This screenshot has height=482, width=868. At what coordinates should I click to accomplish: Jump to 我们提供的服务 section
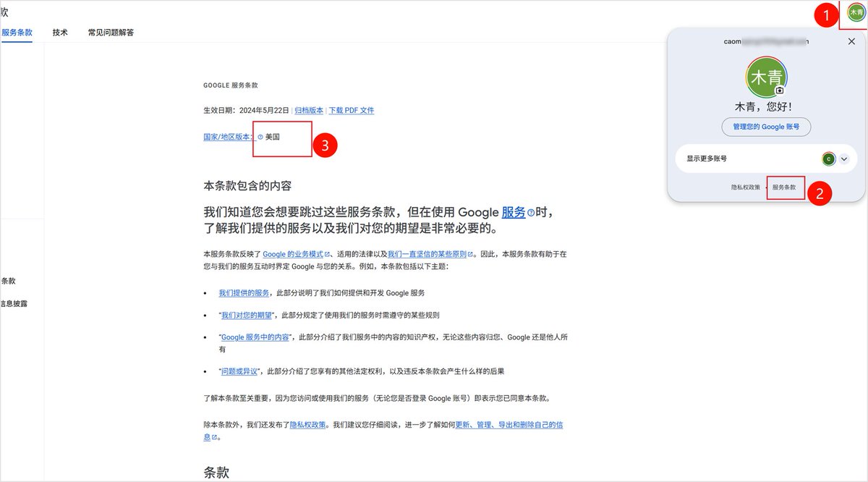click(244, 293)
